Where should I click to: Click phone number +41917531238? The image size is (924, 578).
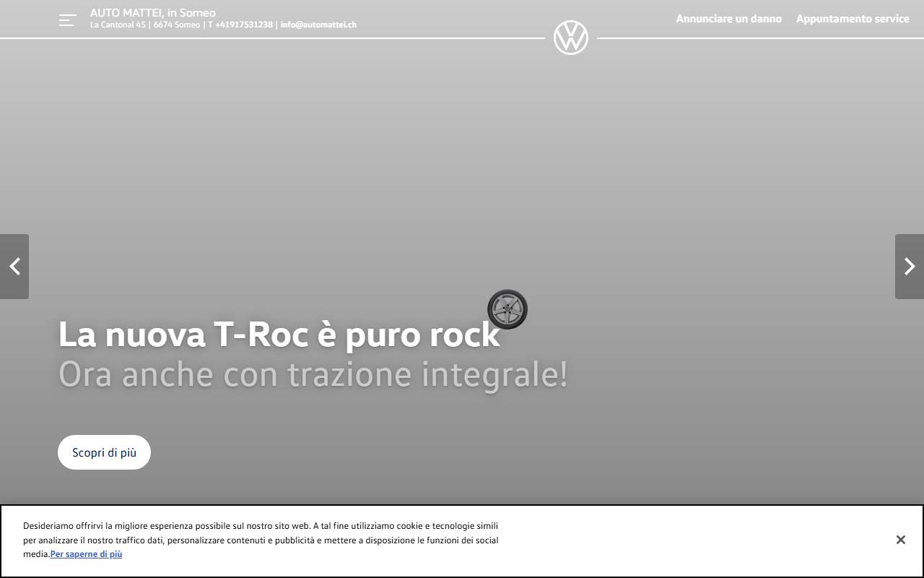click(x=244, y=25)
